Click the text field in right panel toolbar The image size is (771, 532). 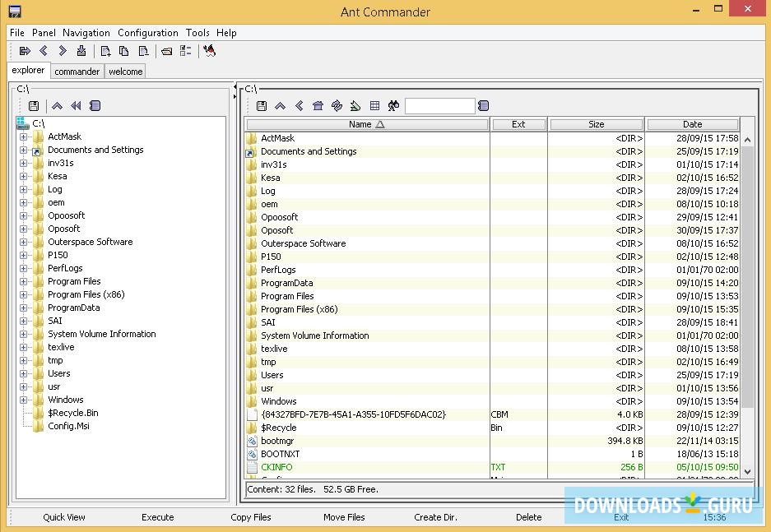tap(439, 106)
